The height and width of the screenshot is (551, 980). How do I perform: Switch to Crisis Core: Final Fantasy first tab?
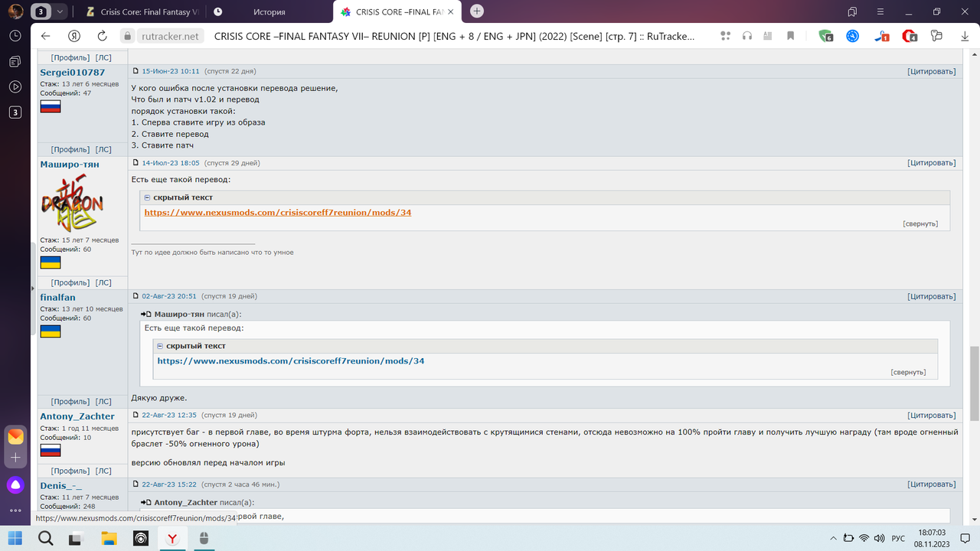click(x=142, y=11)
